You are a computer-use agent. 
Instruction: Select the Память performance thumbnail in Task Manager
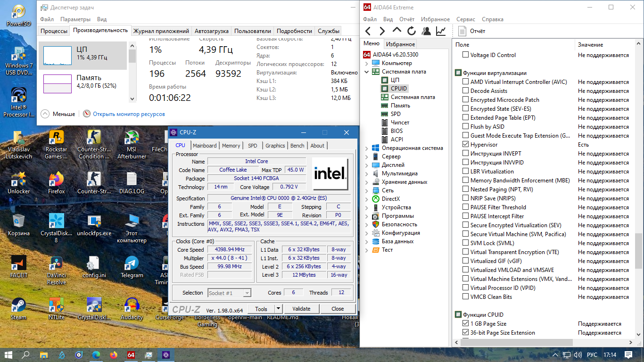pyautogui.click(x=83, y=83)
